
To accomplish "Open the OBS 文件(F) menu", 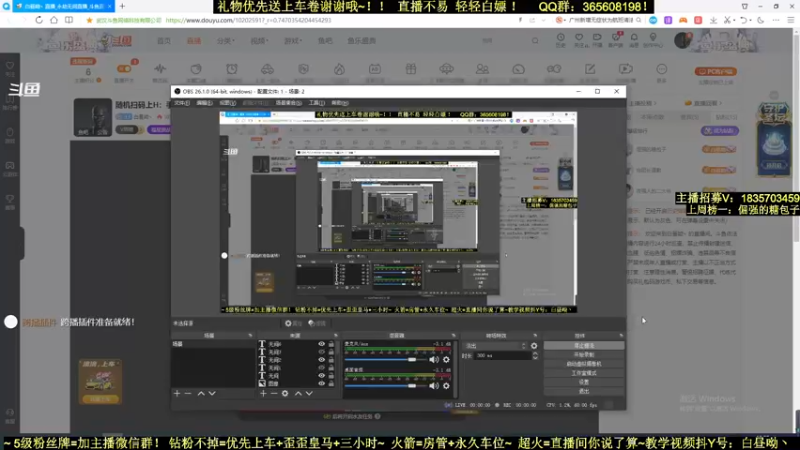I will click(x=182, y=103).
